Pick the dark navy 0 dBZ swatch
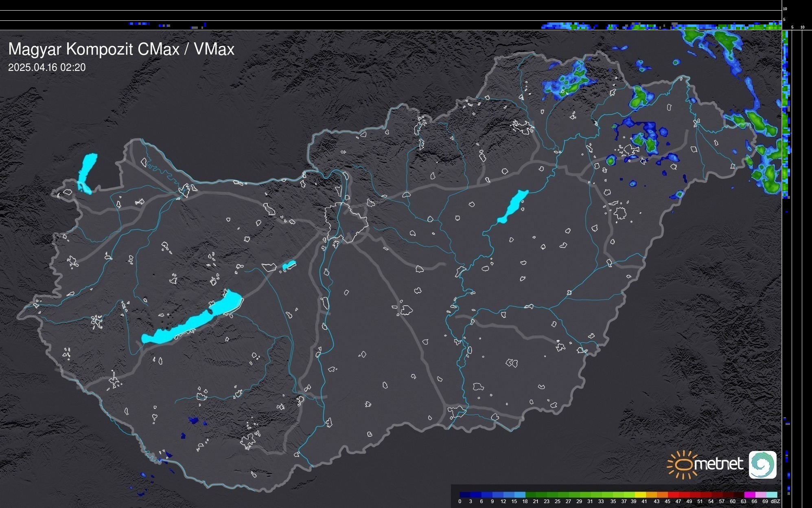The image size is (812, 508). pos(464,495)
